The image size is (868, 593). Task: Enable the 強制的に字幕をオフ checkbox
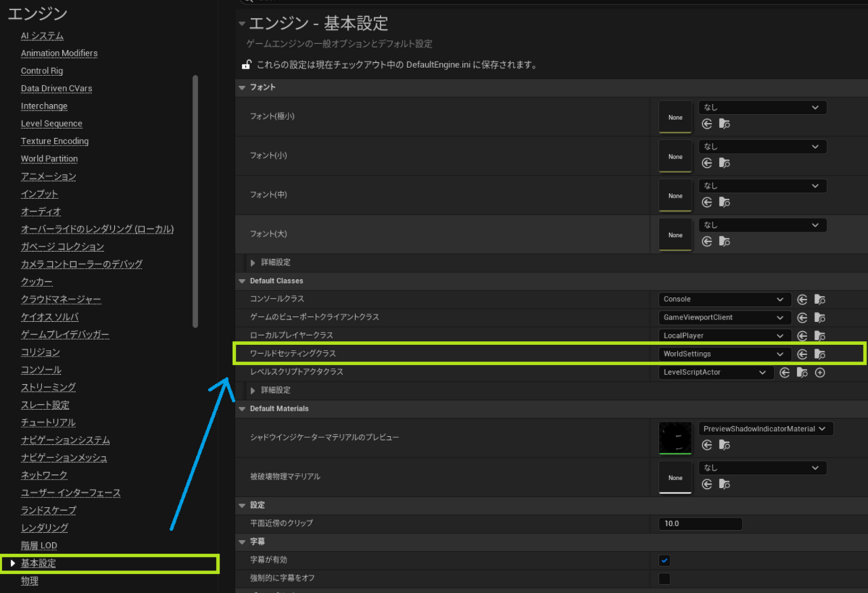coord(664,578)
